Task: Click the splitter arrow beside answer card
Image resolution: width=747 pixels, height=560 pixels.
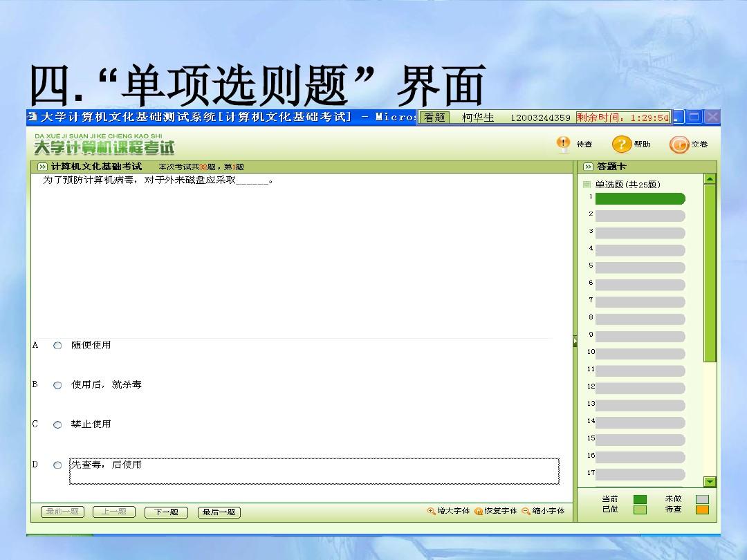Action: (575, 341)
